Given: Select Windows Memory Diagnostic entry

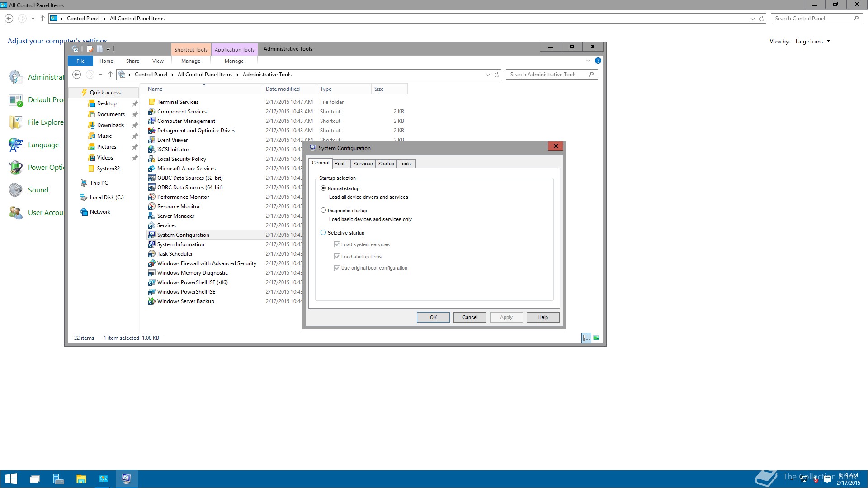Looking at the screenshot, I should pyautogui.click(x=193, y=273).
